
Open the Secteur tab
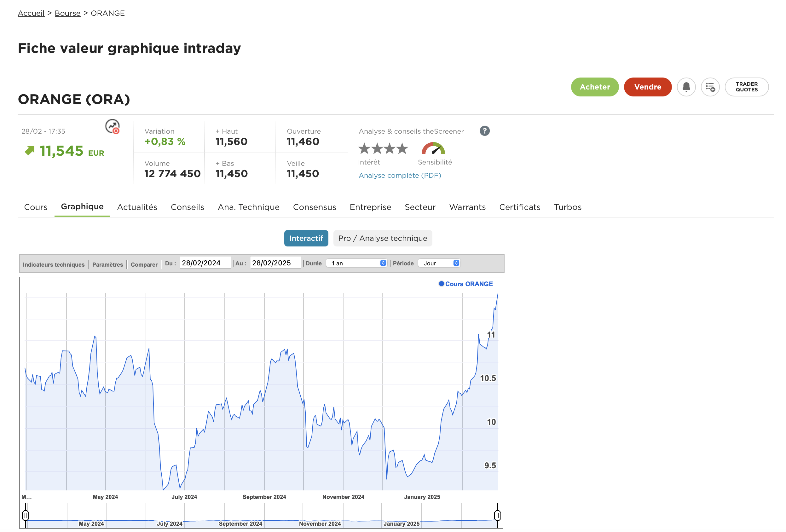pyautogui.click(x=420, y=207)
